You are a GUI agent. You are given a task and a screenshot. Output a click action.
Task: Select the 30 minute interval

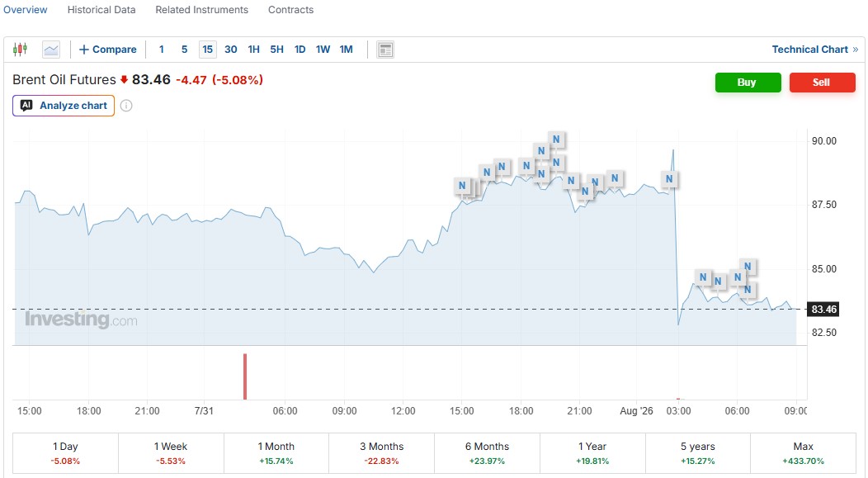(231, 50)
